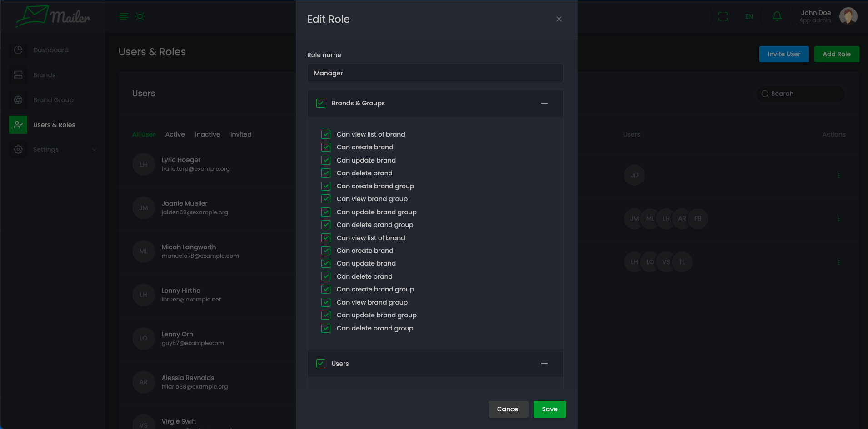
Task: Click the notification bell icon
Action: click(777, 17)
